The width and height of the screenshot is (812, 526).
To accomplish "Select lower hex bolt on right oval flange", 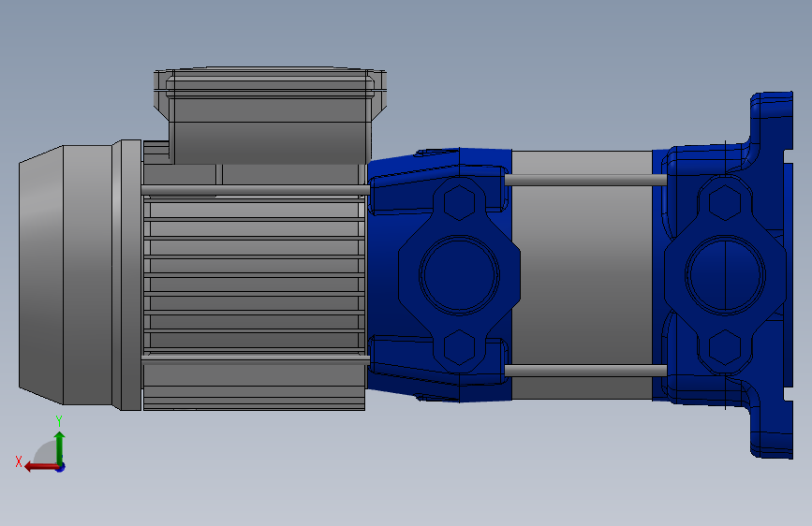I will pyautogui.click(x=725, y=347).
